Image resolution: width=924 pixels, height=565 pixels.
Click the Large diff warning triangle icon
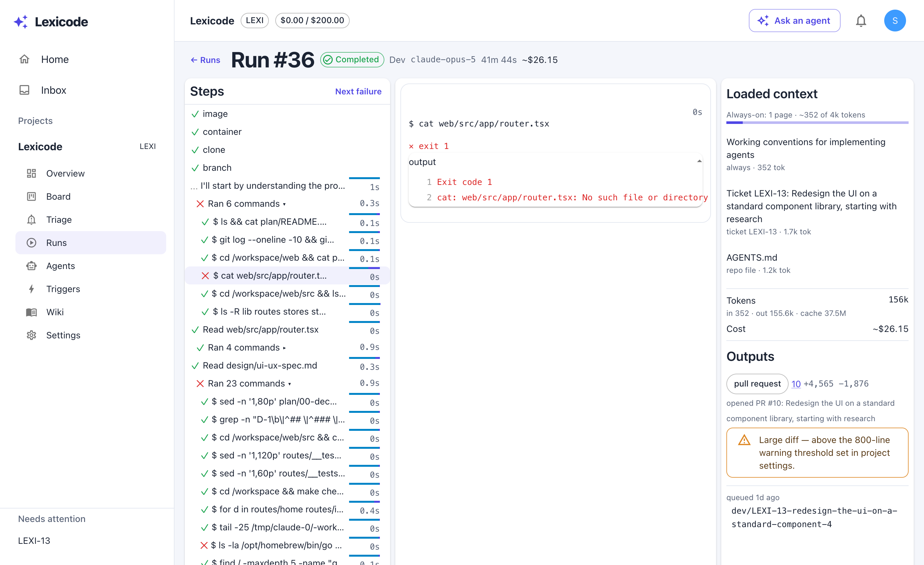[744, 440]
